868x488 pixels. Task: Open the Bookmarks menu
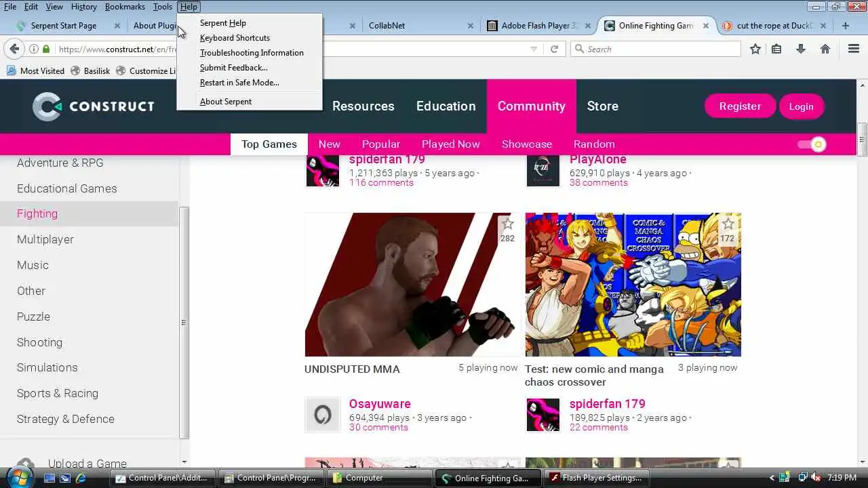(125, 6)
